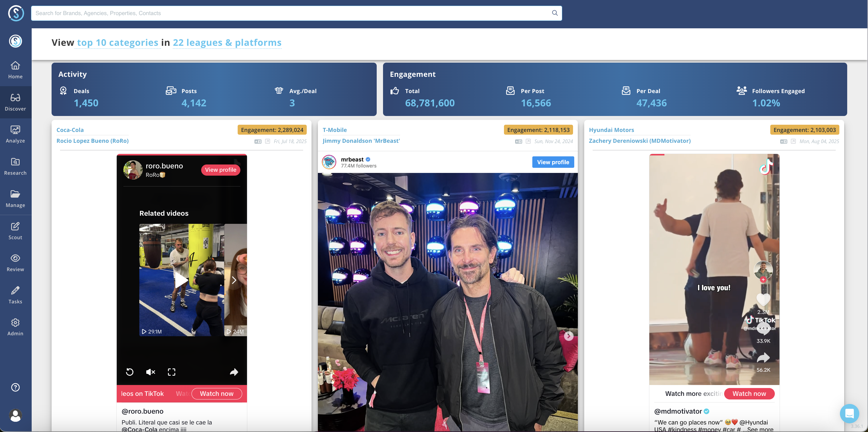This screenshot has width=868, height=432.
Task: Replay the roro.bueno TikTok video
Action: coord(130,372)
